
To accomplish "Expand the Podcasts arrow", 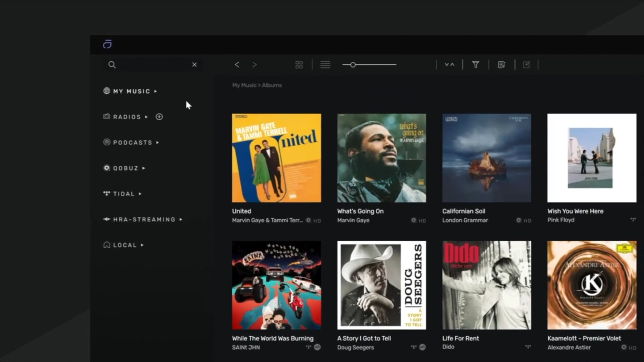I will pos(158,142).
